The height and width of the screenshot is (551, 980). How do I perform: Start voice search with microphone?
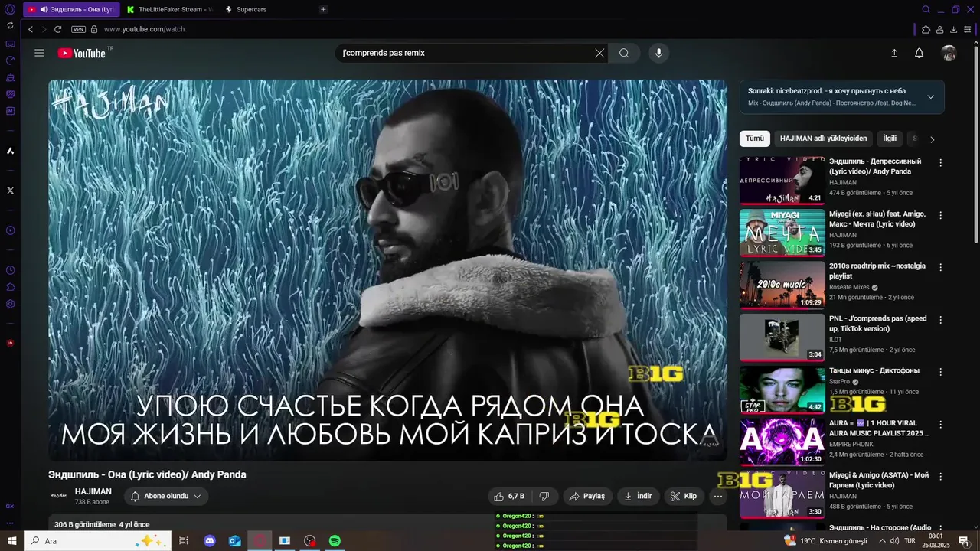coord(658,53)
